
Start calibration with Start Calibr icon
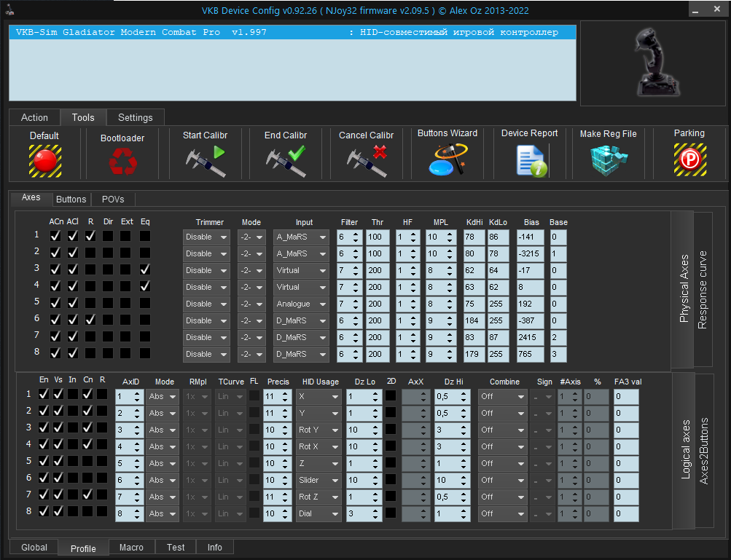pyautogui.click(x=205, y=161)
